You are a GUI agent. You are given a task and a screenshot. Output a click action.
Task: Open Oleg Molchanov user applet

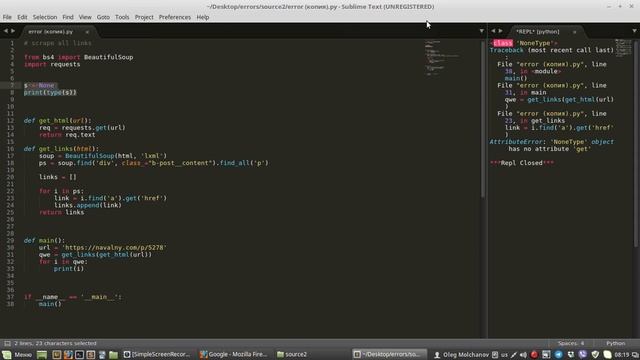461,354
